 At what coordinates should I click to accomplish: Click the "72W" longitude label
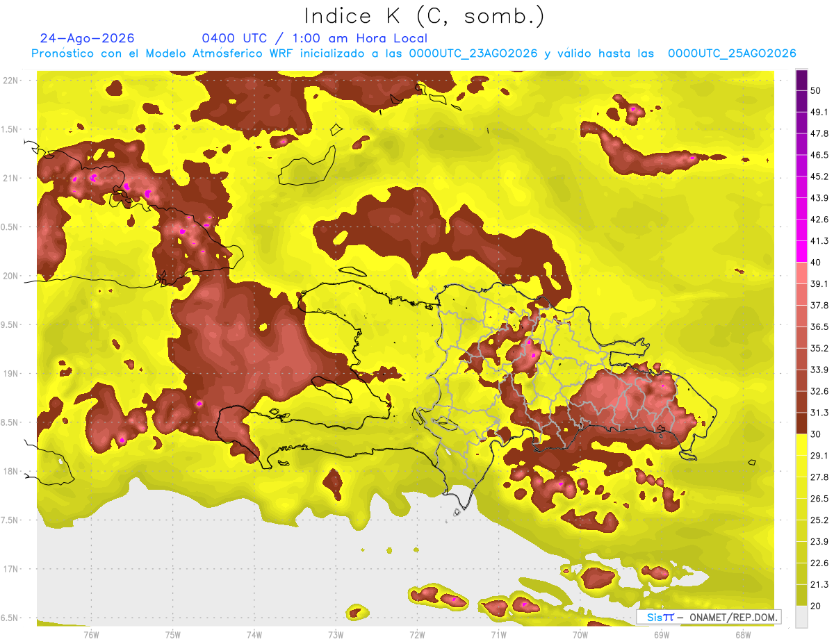pyautogui.click(x=418, y=634)
